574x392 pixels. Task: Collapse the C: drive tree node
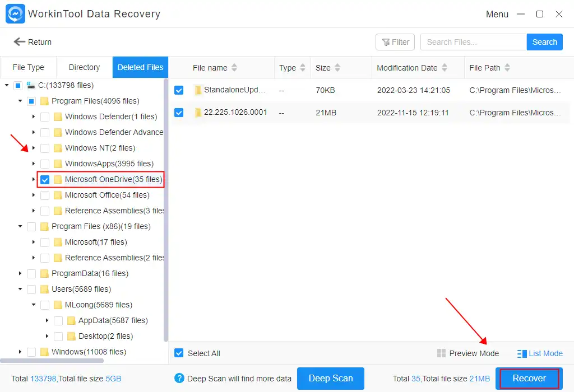click(x=7, y=85)
